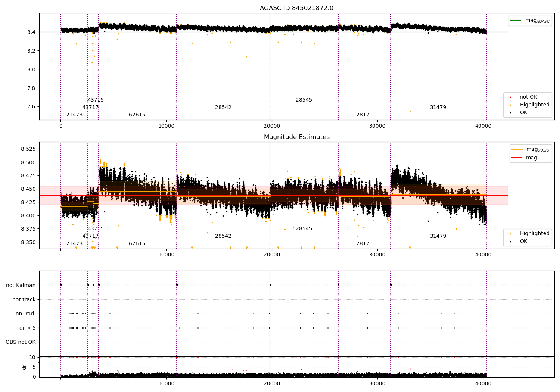Click the dr axis tick label 10
This screenshot has width=560, height=392.
(x=32, y=357)
